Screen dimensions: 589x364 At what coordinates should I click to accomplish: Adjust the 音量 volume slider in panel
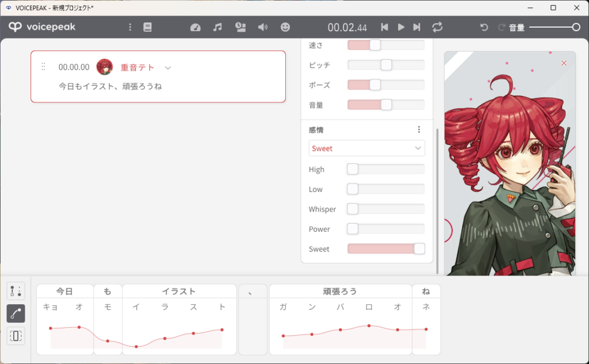386,105
